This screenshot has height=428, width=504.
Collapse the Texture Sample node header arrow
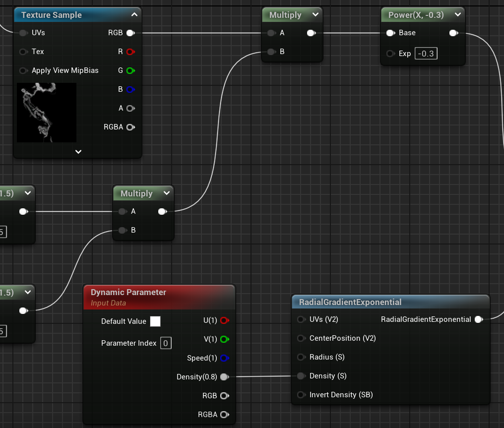click(134, 15)
